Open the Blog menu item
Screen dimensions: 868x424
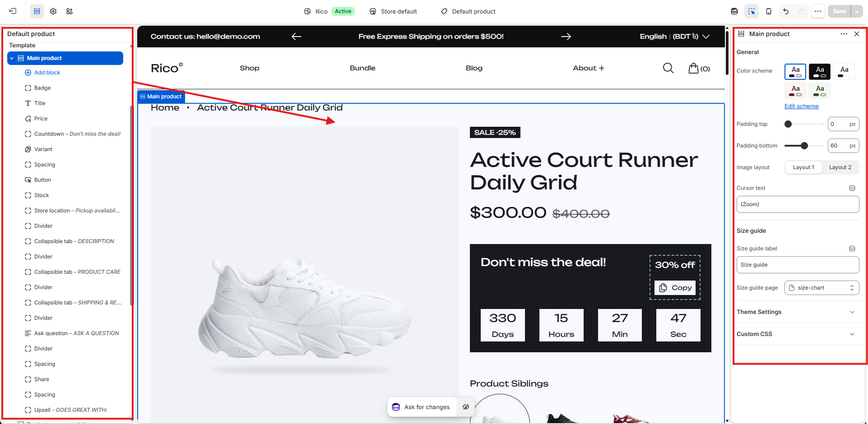474,68
